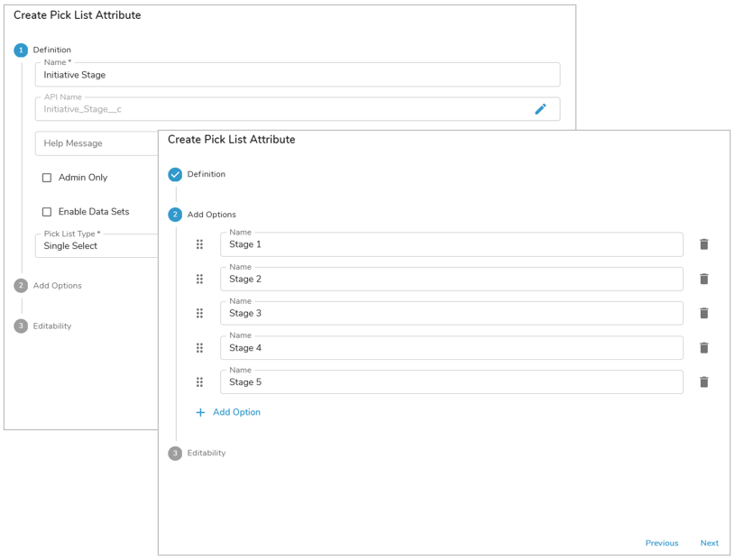Screen dimensions: 735x560
Task: Click trash icon next to Stage 5
Action: (x=704, y=382)
